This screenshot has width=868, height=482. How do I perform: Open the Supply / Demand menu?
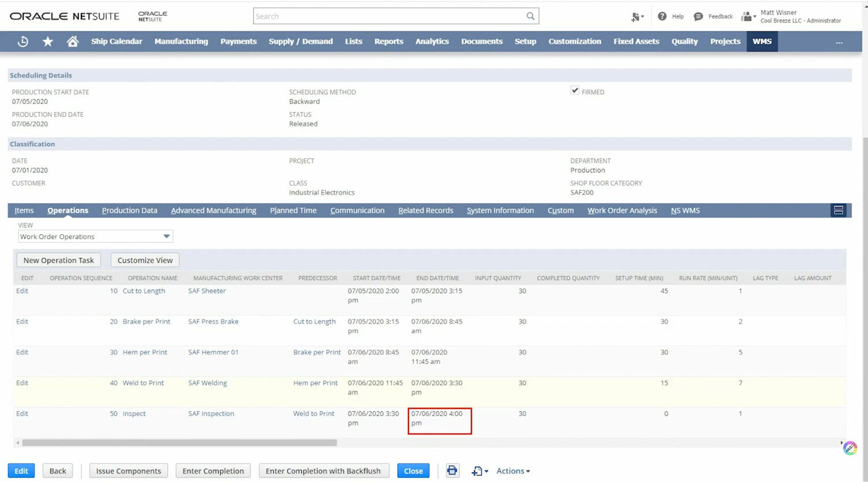pyautogui.click(x=301, y=42)
